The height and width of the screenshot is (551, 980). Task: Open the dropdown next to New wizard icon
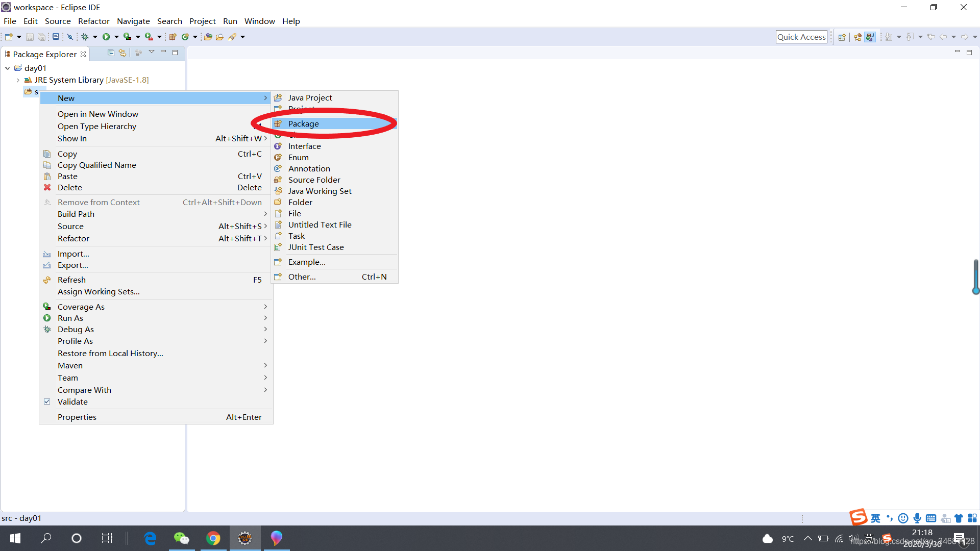(x=19, y=37)
